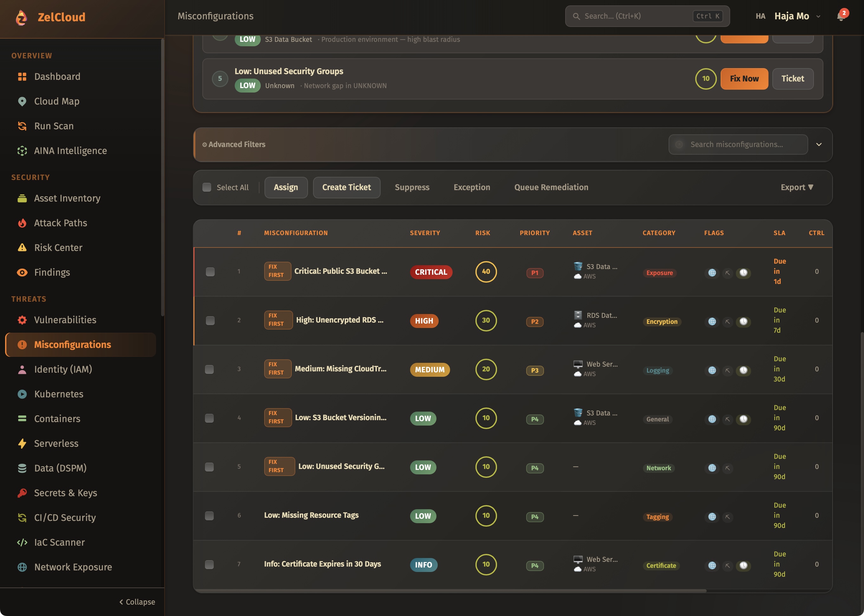Viewport: 864px width, 616px height.
Task: Click the Kubernetes sidebar icon
Action: point(22,394)
